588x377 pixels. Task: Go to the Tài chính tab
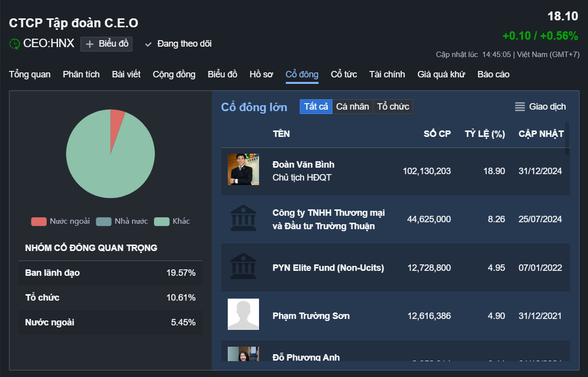tap(387, 74)
